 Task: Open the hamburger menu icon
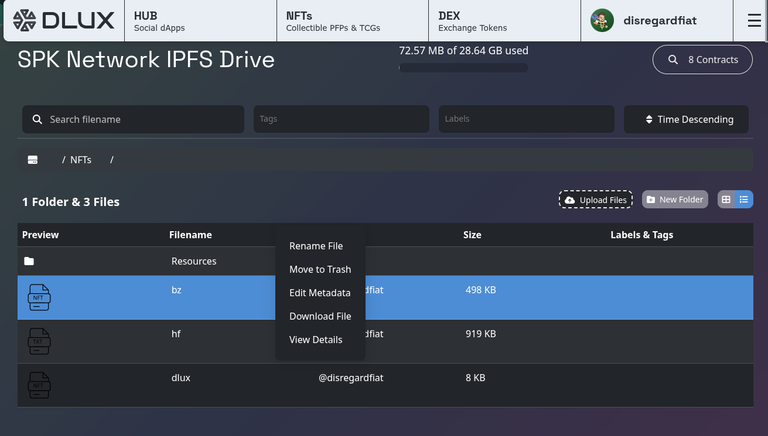(754, 21)
